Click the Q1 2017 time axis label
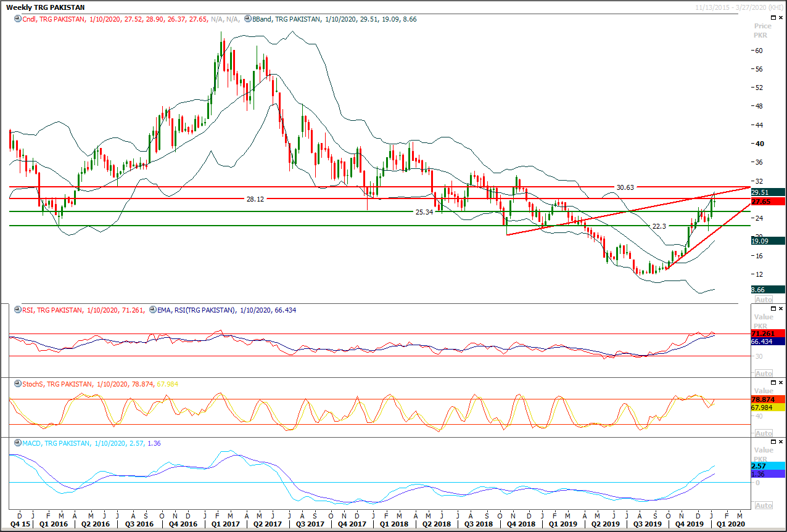The width and height of the screenshot is (787, 532). click(225, 523)
